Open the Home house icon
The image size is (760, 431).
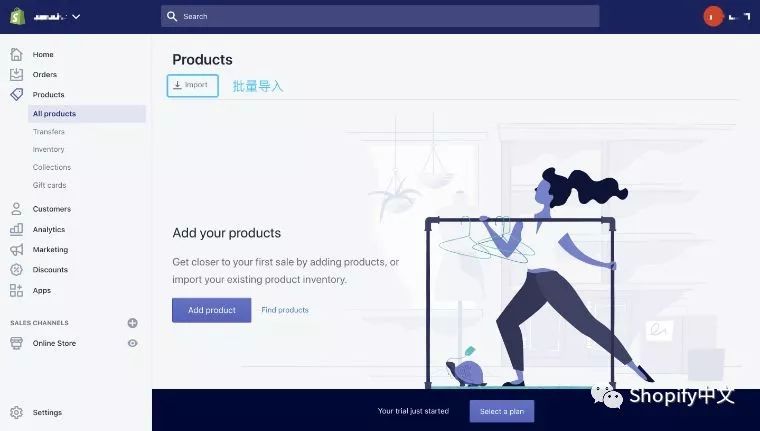point(16,54)
